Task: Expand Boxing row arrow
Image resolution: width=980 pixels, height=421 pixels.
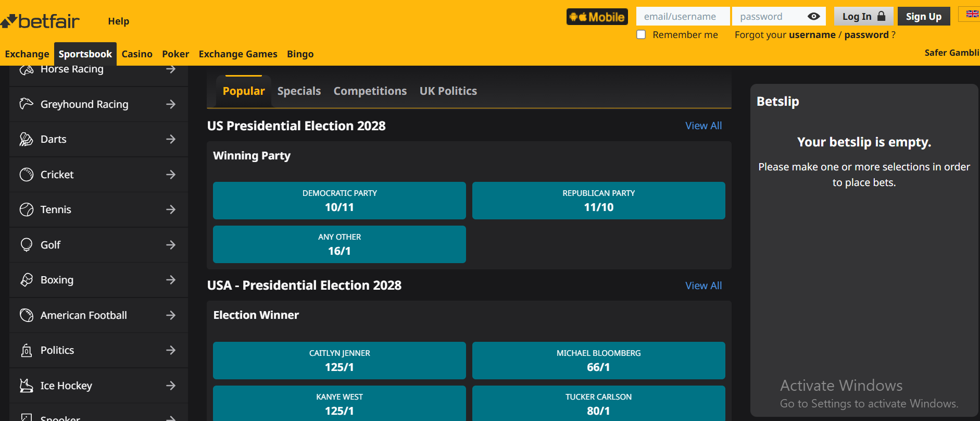Action: coord(171,280)
